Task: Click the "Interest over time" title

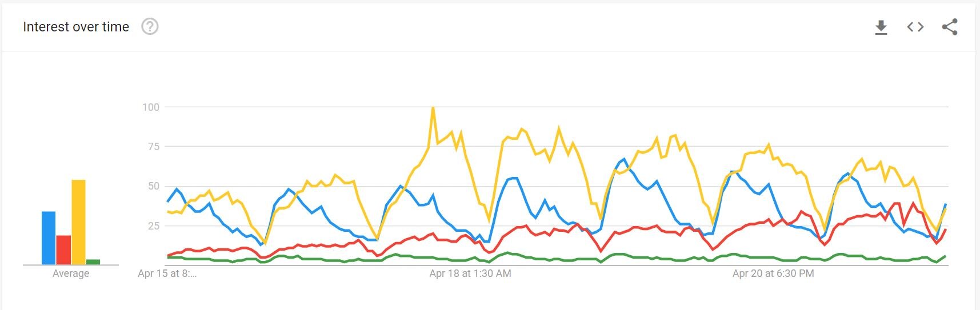Action: (x=76, y=27)
